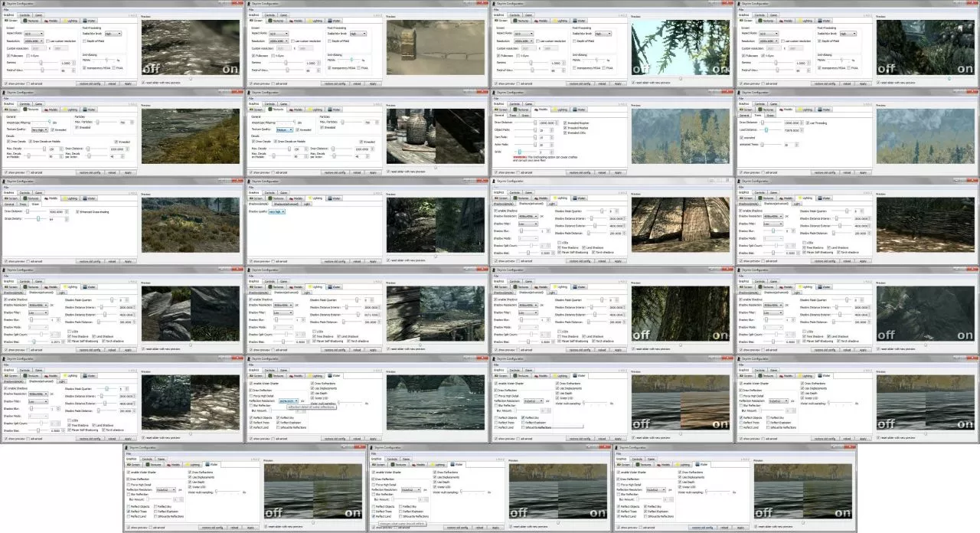Viewport: 980px width, 533px height.
Task: Open Radial blur level dropdown, stone-wall preview window
Action: [358, 34]
